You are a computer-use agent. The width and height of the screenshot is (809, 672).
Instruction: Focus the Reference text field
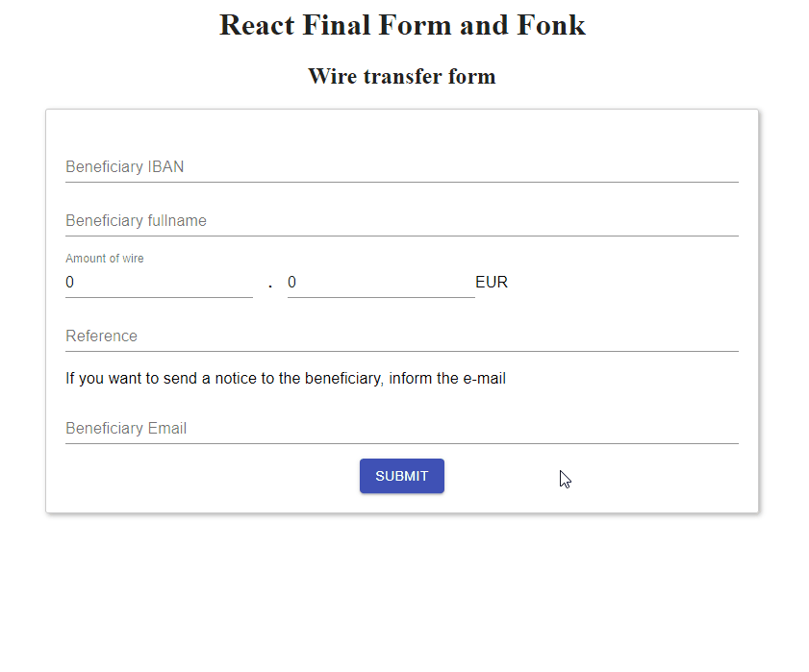click(401, 336)
